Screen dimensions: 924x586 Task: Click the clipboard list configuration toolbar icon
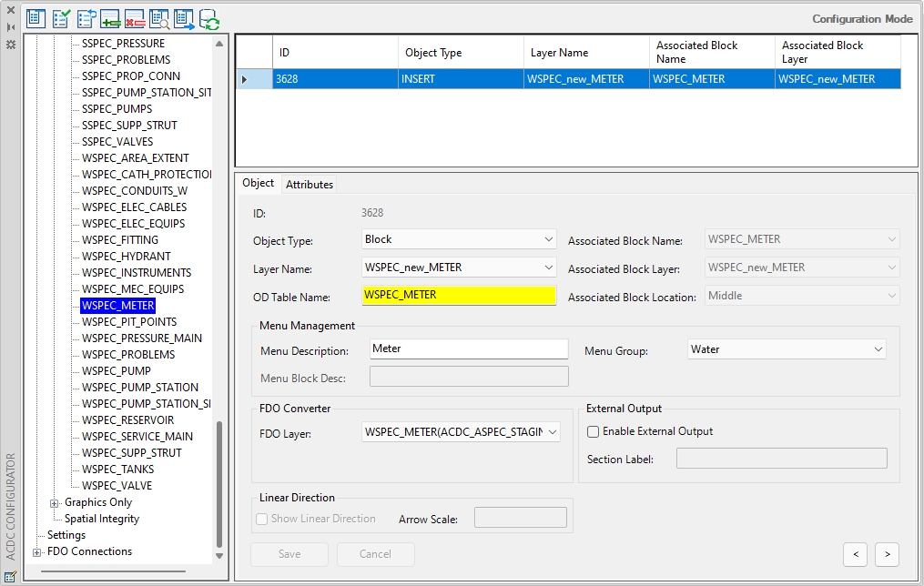point(36,19)
